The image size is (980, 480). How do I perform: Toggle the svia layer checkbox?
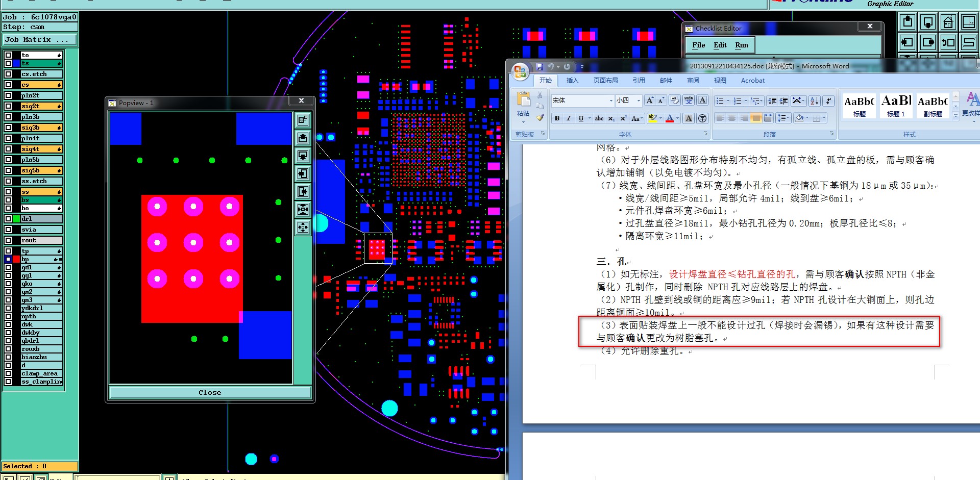coord(8,230)
